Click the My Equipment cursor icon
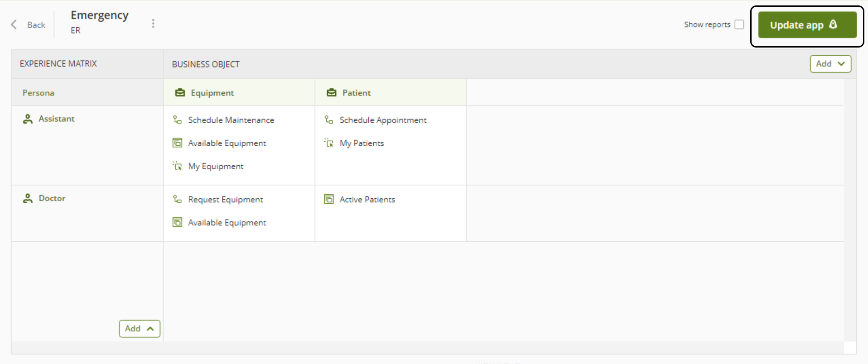This screenshot has width=868, height=364. (177, 166)
